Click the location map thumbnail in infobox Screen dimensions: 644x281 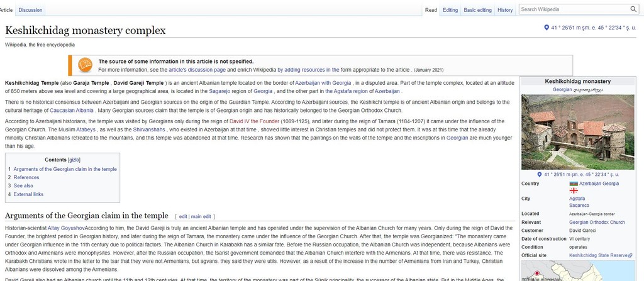click(578, 271)
